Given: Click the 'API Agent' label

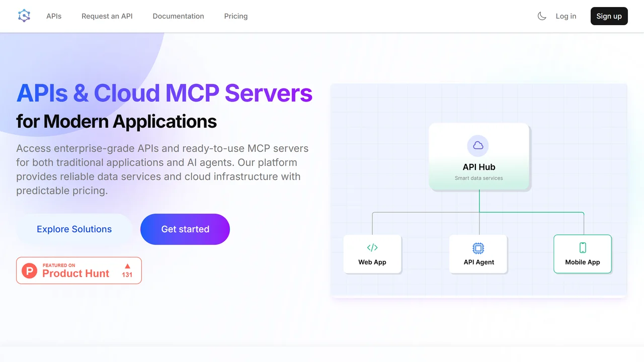Looking at the screenshot, I should pos(479,262).
